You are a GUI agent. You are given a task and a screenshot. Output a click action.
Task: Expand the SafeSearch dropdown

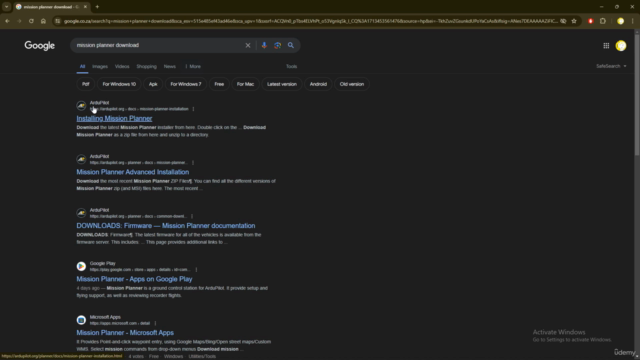[611, 66]
